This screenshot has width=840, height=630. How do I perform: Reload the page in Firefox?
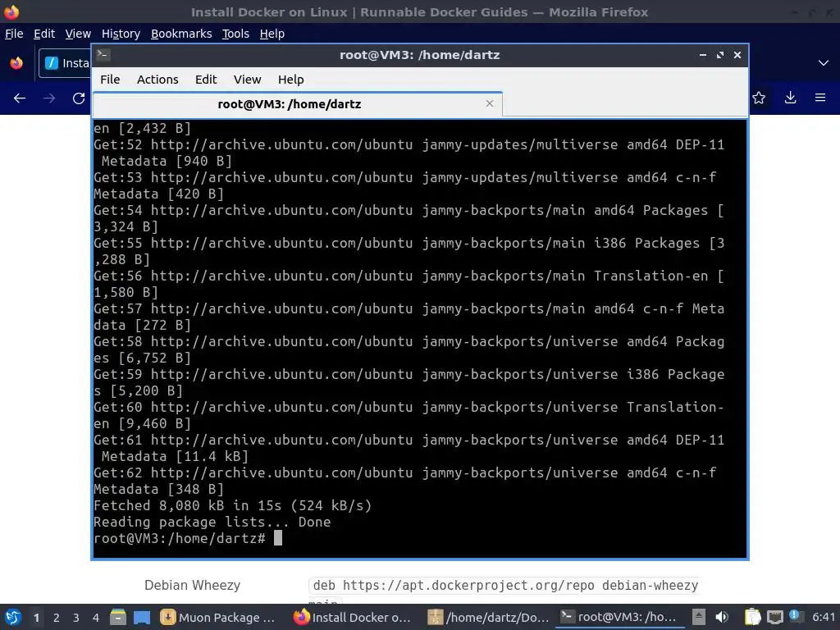[79, 98]
